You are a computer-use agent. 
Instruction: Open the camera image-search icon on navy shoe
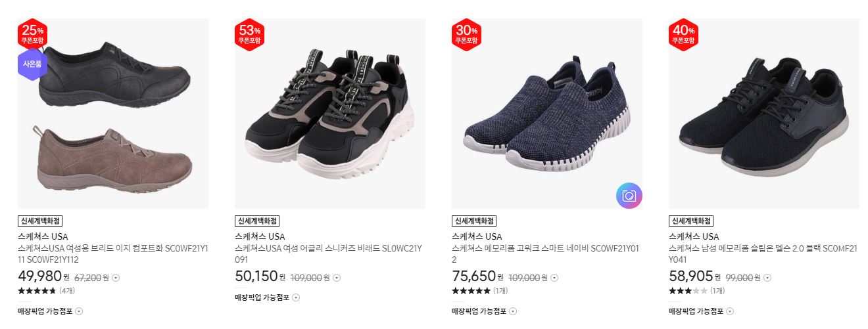(x=629, y=196)
